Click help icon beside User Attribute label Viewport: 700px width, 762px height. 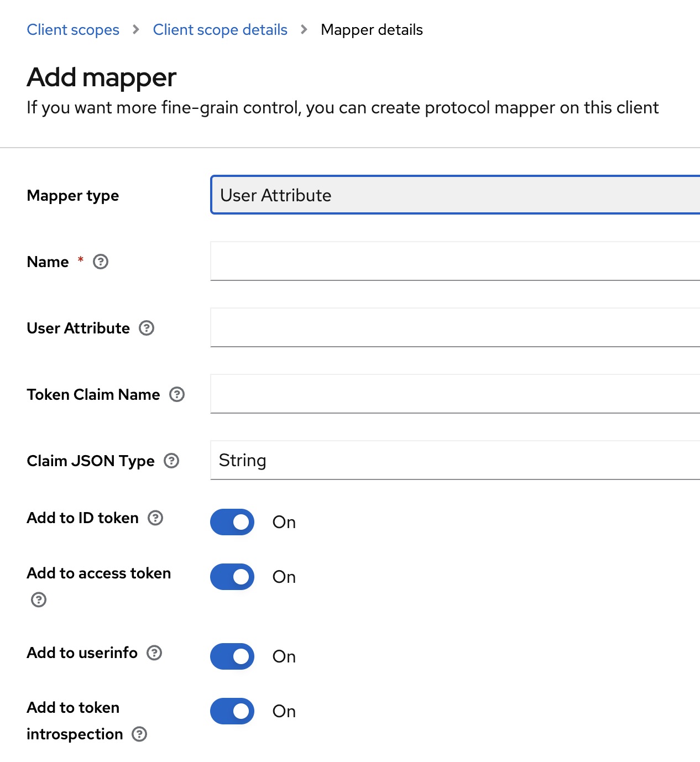(147, 328)
